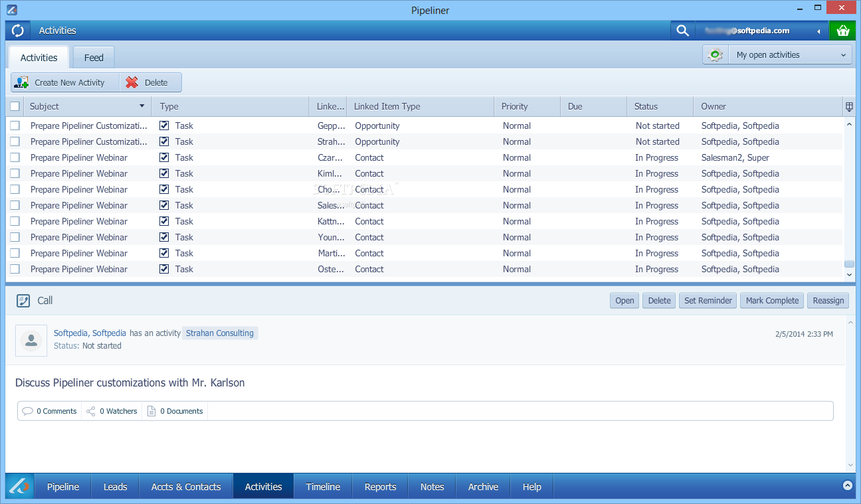Tick the checkbox for the Czar... row
This screenshot has height=504, width=861.
tap(15, 157)
